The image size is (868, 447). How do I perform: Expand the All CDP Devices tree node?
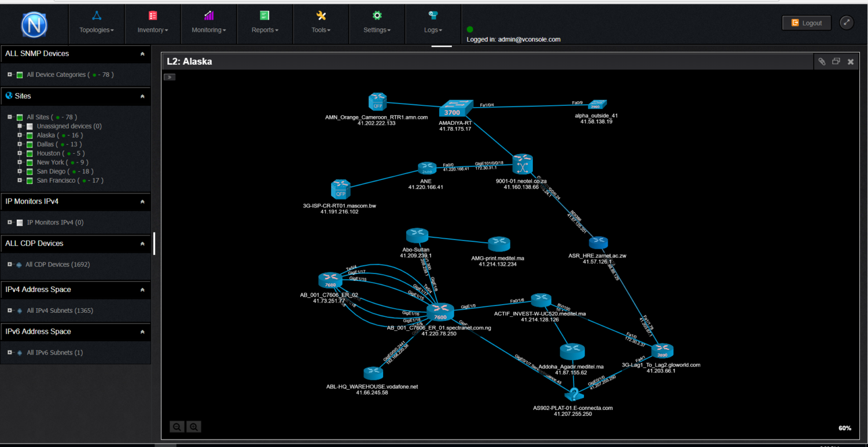(x=9, y=264)
